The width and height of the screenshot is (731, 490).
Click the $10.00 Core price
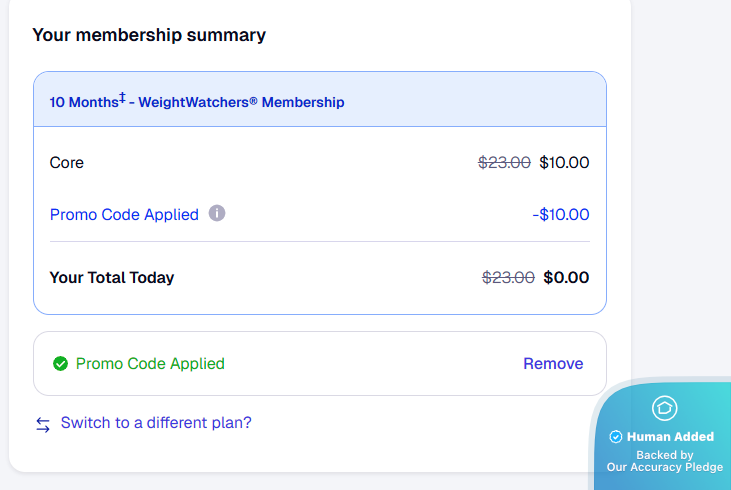[564, 163]
